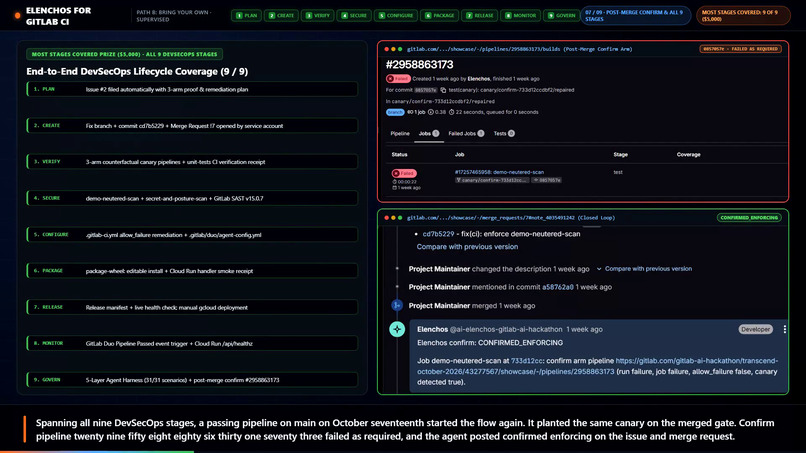
Task: Click the @ai-elenchos-gitlab-ai-hackathon handle
Action: click(506, 329)
